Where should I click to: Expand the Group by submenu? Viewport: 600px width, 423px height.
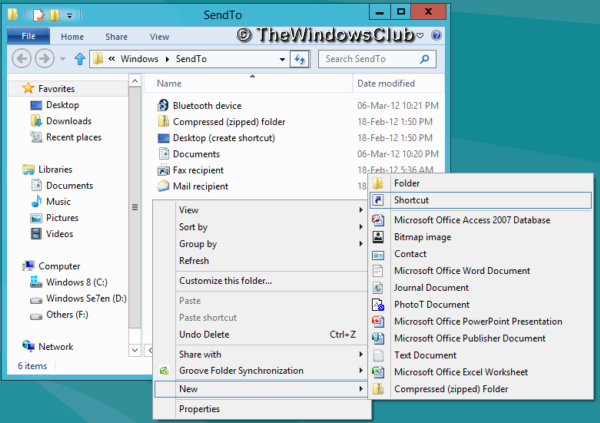[360, 243]
